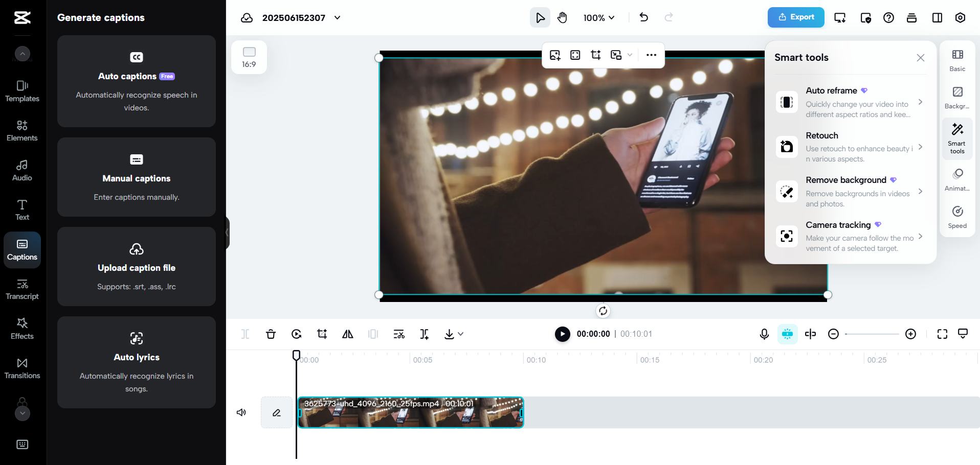This screenshot has height=465, width=980.
Task: Open the preview monitor settings icon
Action: tap(840, 18)
